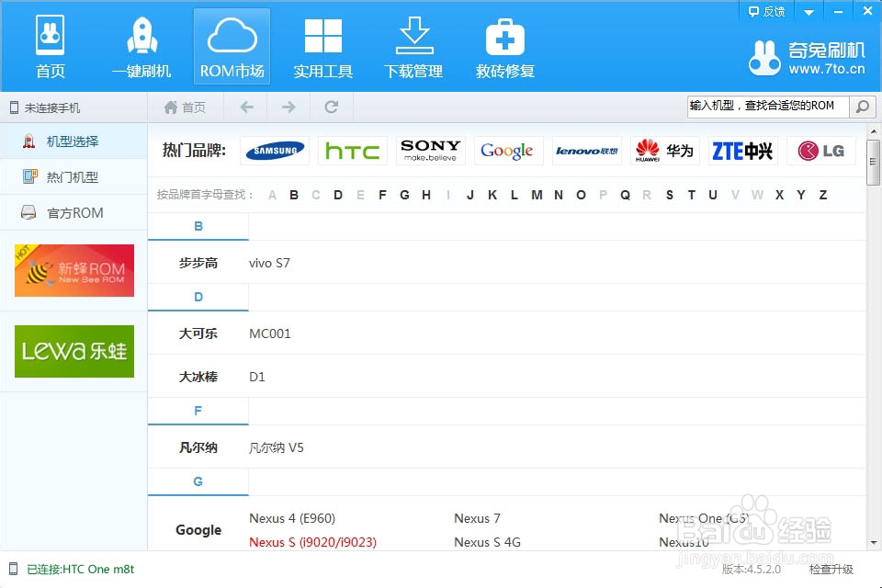This screenshot has height=588, width=882.
Task: Filter brands by letter U
Action: 713,195
